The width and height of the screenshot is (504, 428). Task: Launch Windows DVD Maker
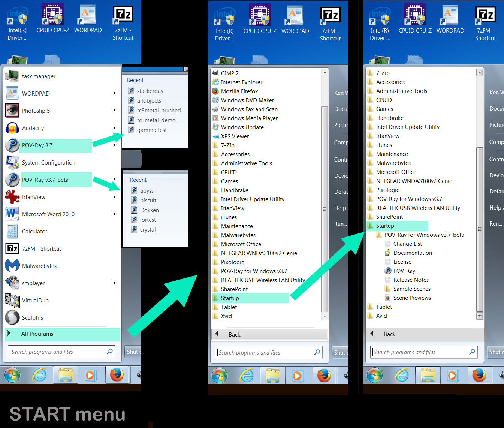click(x=247, y=100)
